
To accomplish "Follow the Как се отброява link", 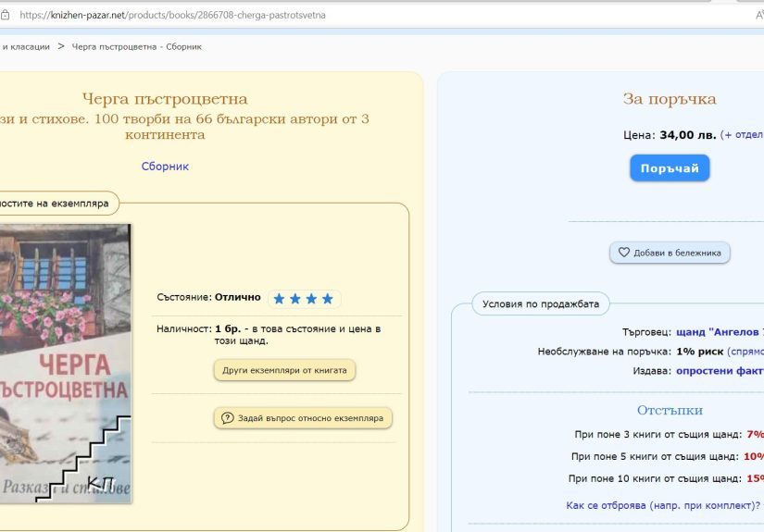I will tap(662, 505).
